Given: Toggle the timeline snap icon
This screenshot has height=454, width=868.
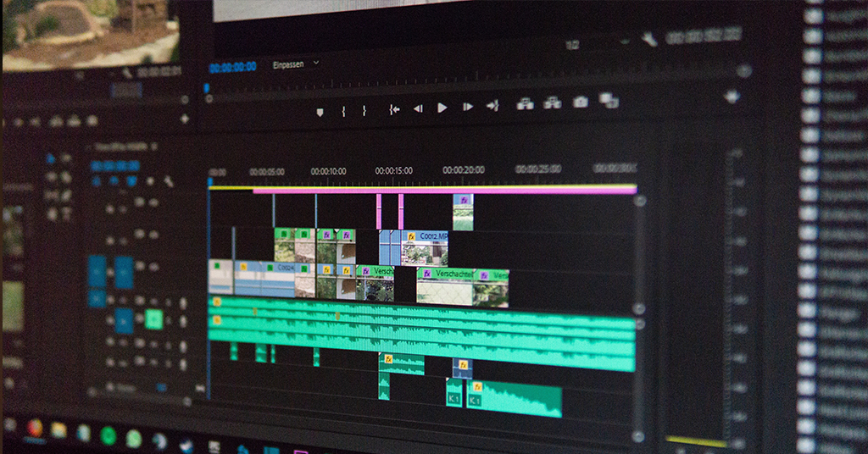Looking at the screenshot, I should click(114, 180).
